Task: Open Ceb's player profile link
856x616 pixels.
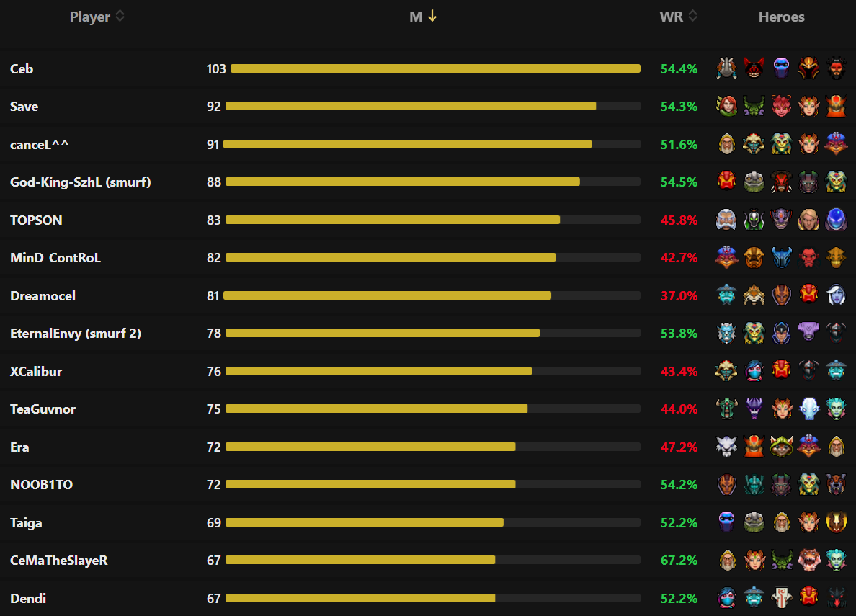Action: pos(22,69)
